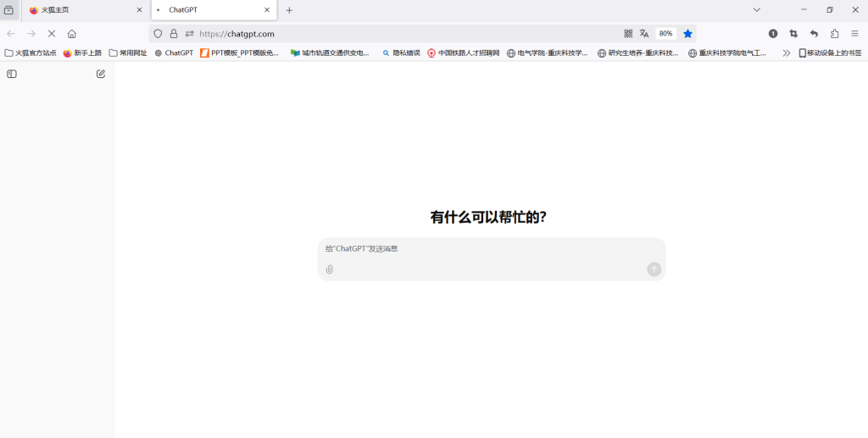Viewport: 868px width, 438px height.
Task: Open the Firefox application menu
Action: coord(854,34)
